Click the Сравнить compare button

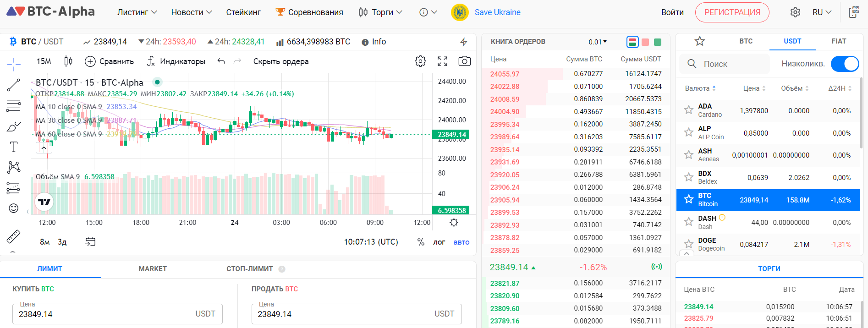pyautogui.click(x=109, y=61)
